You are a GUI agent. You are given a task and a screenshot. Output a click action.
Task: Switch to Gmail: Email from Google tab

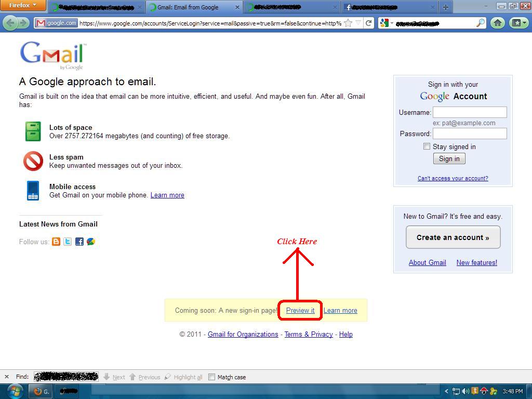point(194,7)
